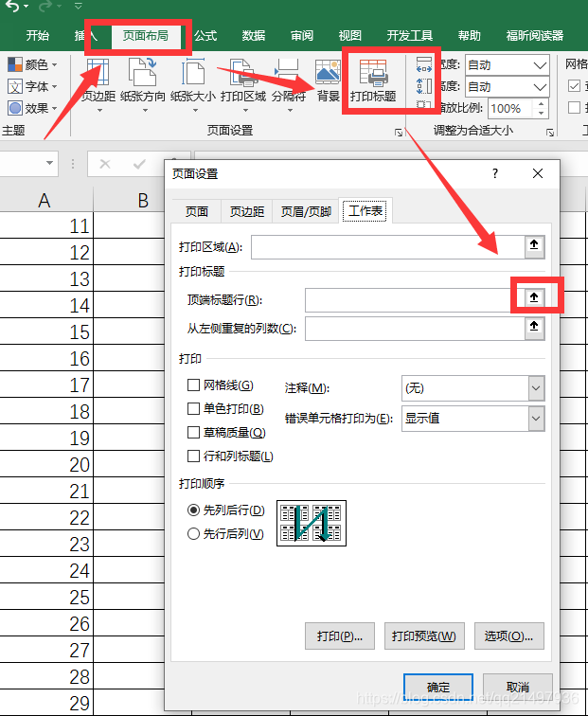Viewport: 588px width, 716px height.
Task: Open the 公式 ribbon tab
Action: [x=205, y=36]
